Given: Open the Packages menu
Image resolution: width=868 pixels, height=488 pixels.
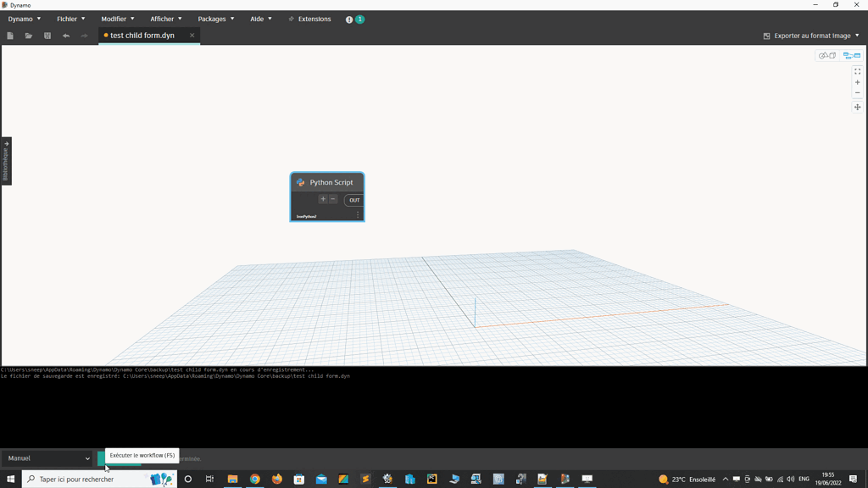Looking at the screenshot, I should tap(214, 19).
